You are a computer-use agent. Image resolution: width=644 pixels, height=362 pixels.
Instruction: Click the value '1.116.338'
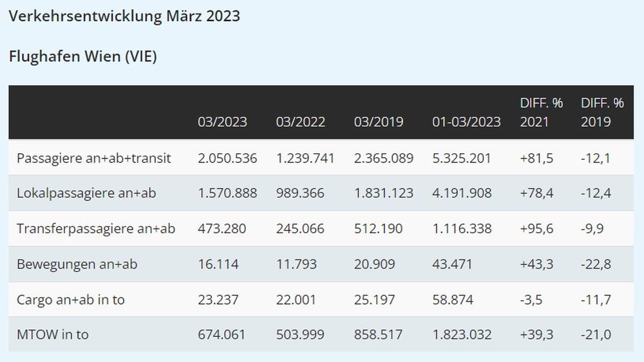(462, 229)
